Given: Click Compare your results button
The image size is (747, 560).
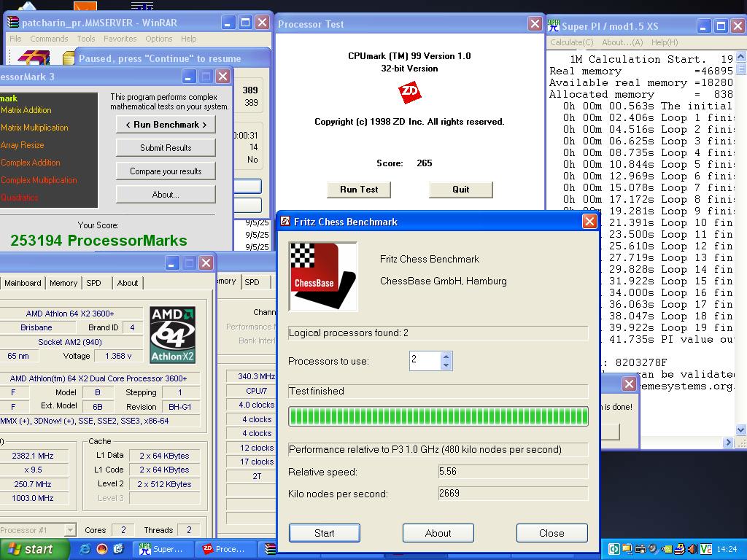Looking at the screenshot, I should (166, 171).
